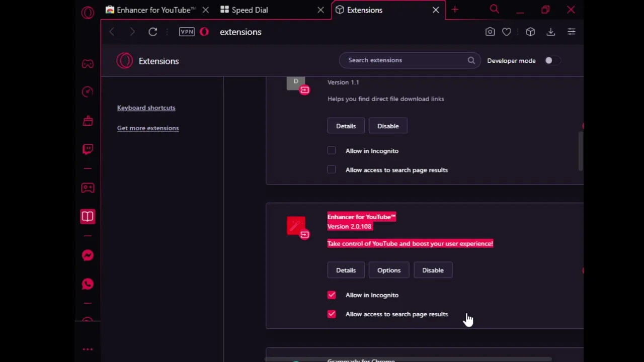This screenshot has height=362, width=644.
Task: Click 'Version 2.0.108' text
Action: point(349,226)
